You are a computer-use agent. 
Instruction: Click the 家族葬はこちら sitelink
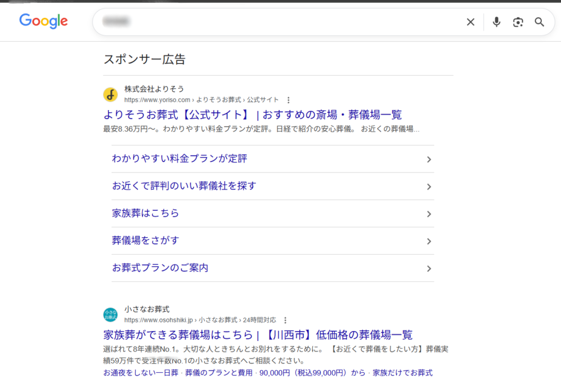point(144,214)
